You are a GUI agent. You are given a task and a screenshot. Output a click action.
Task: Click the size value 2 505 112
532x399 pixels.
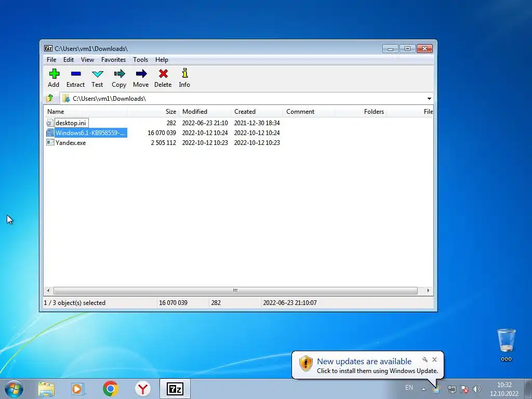163,142
